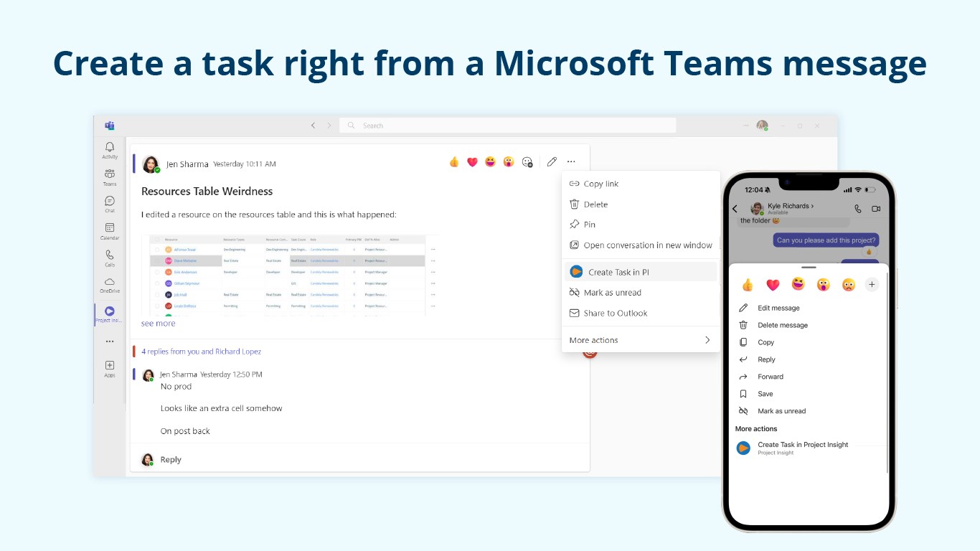
Task: Click Jen Sharma's name on the top message
Action: point(187,164)
